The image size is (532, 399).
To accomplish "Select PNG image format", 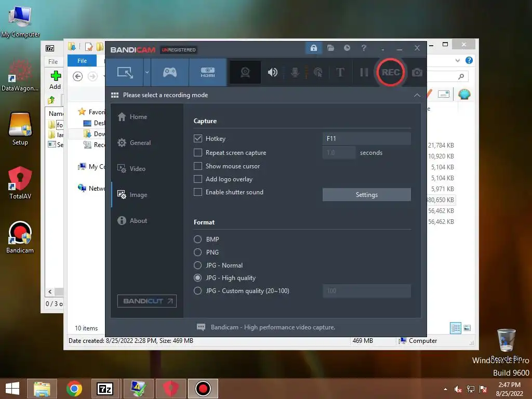I will click(x=197, y=252).
